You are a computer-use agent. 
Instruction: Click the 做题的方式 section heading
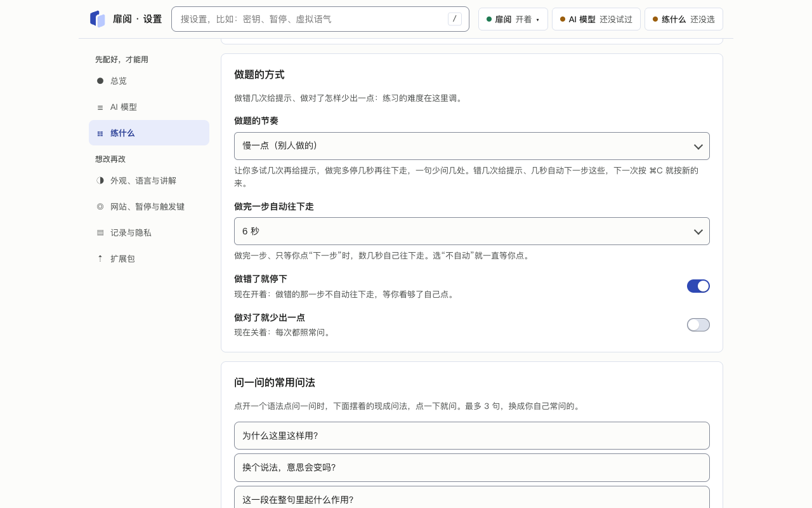[259, 74]
